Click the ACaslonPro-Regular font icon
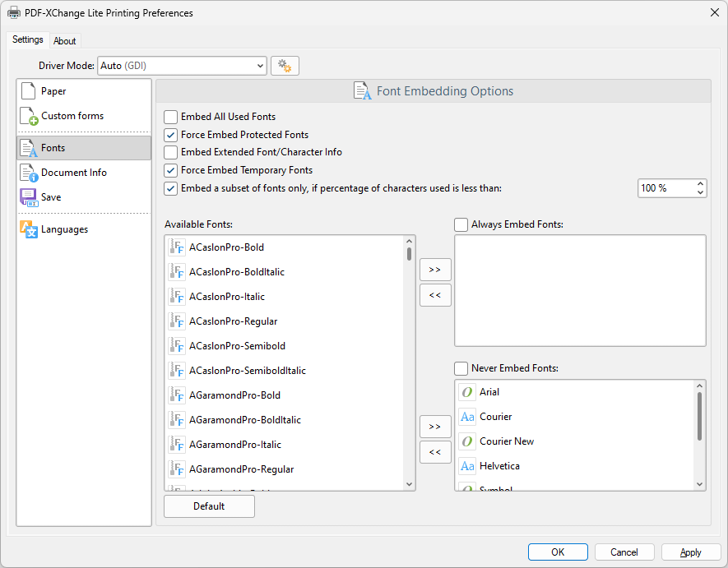This screenshot has width=728, height=568. click(x=177, y=321)
